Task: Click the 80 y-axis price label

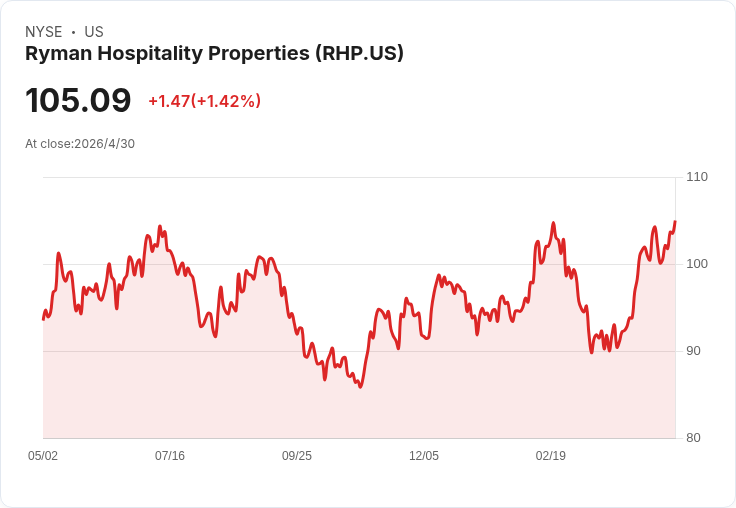Action: (x=693, y=438)
